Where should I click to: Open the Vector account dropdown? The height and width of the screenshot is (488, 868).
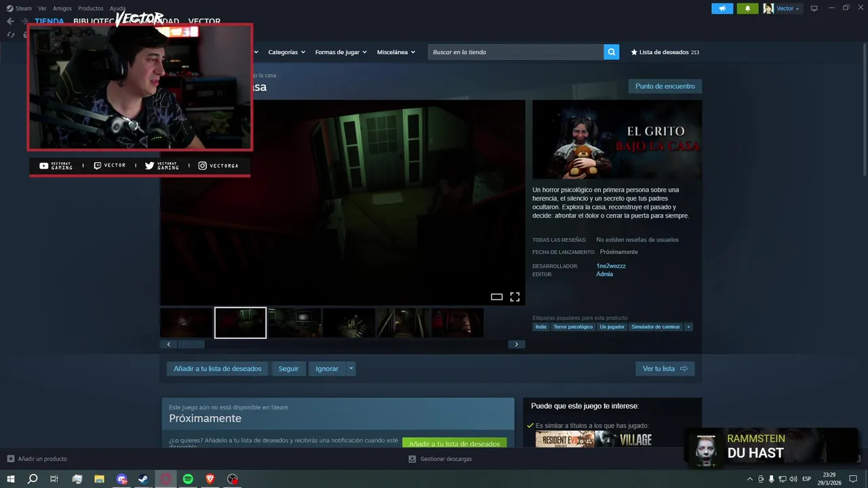788,8
